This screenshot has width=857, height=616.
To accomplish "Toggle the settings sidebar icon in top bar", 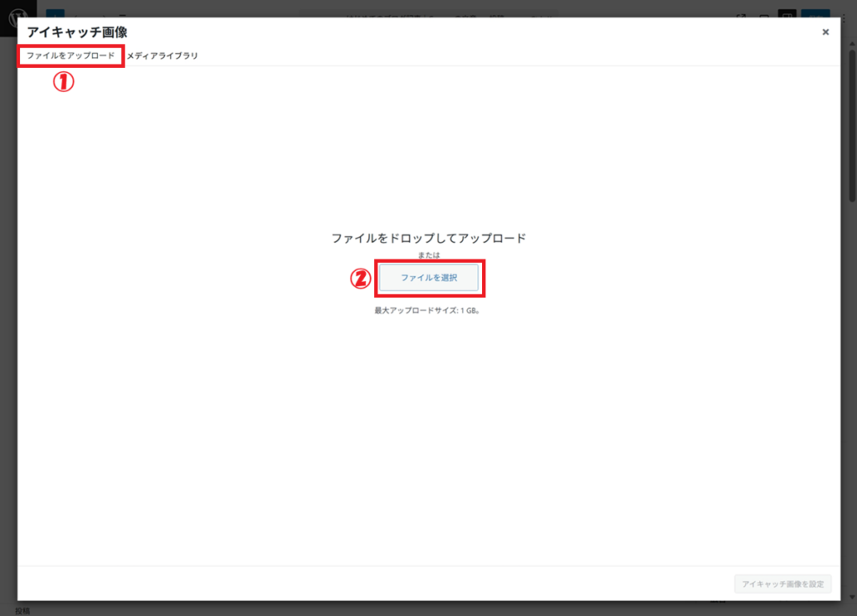I will pyautogui.click(x=787, y=16).
